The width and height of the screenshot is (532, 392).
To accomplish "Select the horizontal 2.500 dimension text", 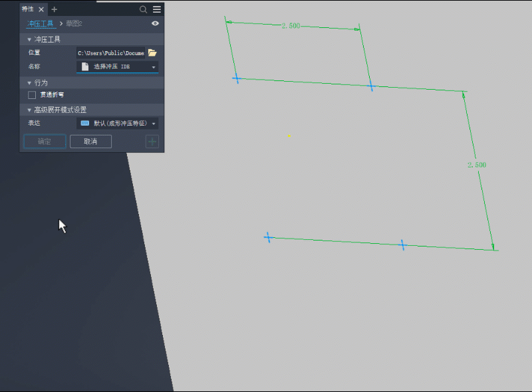I will click(x=291, y=26).
